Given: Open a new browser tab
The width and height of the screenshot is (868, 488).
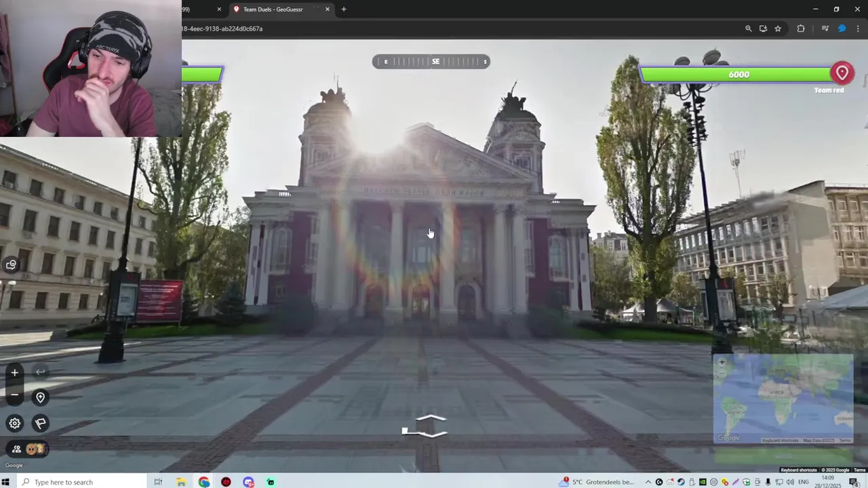Looking at the screenshot, I should click(x=344, y=9).
